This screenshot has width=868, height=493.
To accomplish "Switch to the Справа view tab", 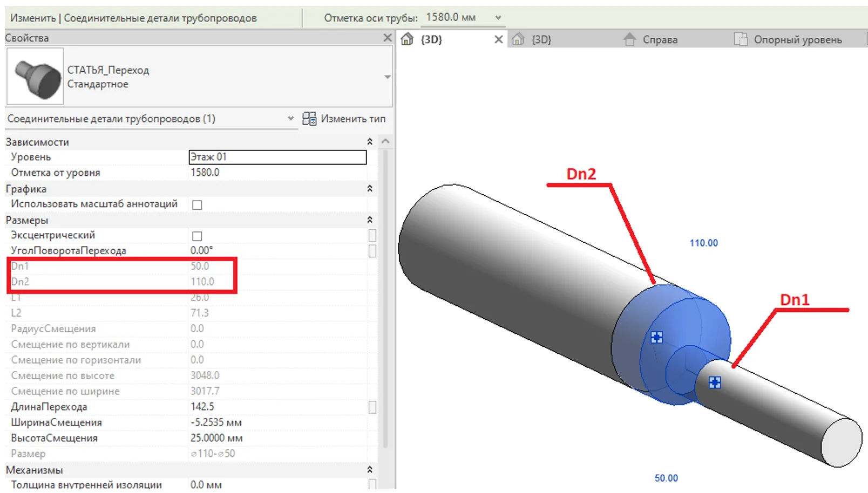I will pos(660,39).
